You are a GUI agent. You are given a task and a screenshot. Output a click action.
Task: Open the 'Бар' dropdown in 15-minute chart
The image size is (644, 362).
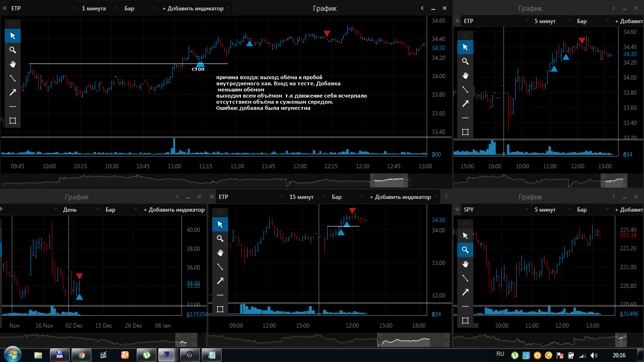(x=347, y=197)
